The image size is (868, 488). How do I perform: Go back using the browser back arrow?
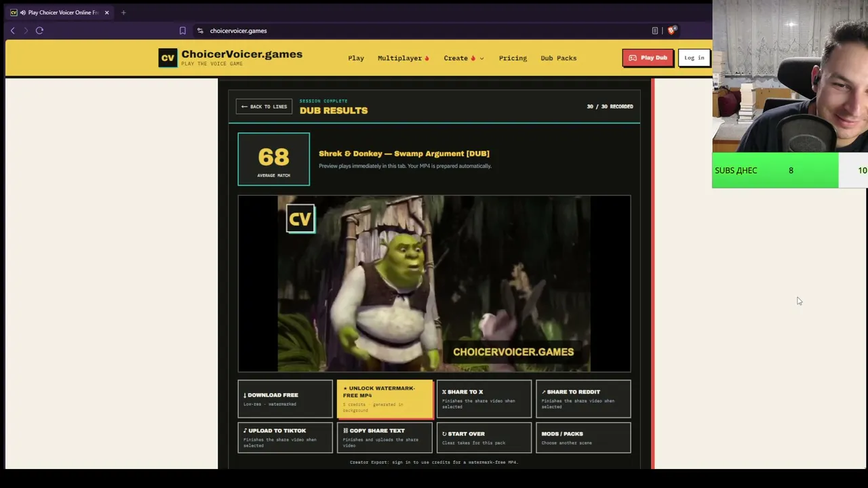pyautogui.click(x=12, y=30)
